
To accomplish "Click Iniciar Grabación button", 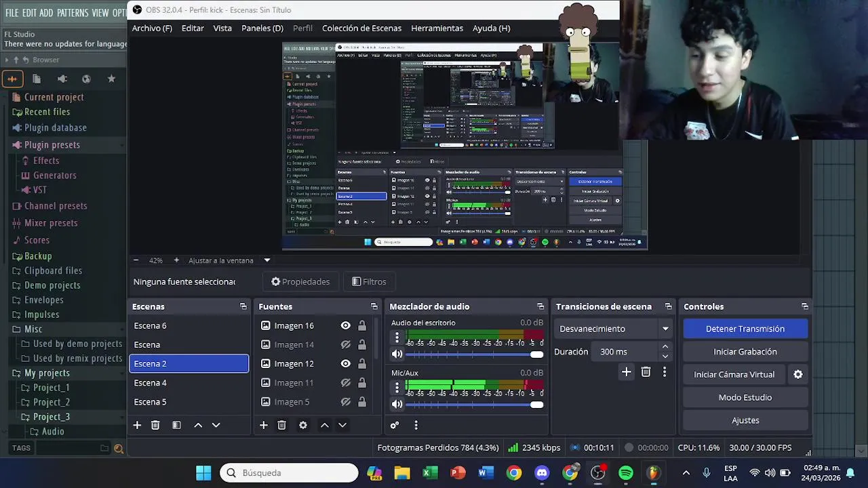I will (x=745, y=352).
